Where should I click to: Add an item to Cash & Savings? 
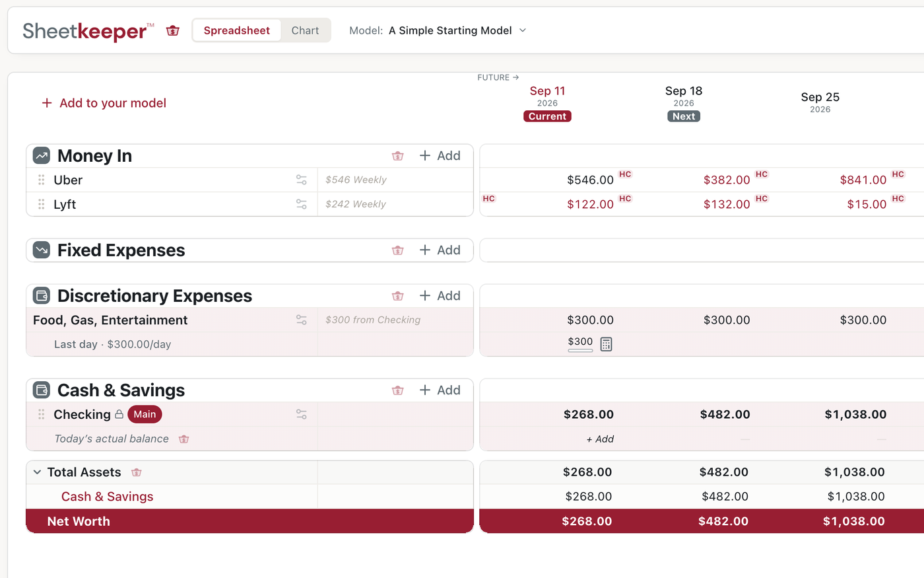pyautogui.click(x=440, y=390)
